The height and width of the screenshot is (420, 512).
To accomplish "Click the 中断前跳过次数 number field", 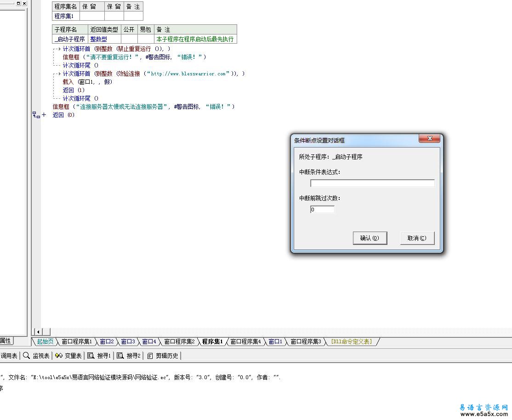I will [x=322, y=210].
